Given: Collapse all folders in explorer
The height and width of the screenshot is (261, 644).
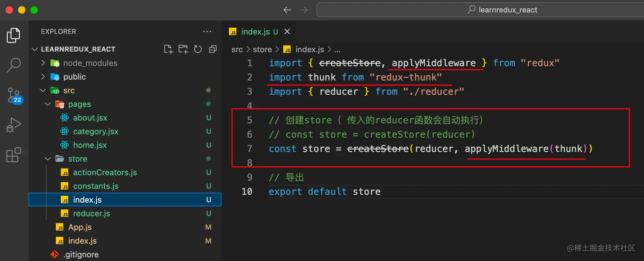Looking at the screenshot, I should (x=213, y=49).
